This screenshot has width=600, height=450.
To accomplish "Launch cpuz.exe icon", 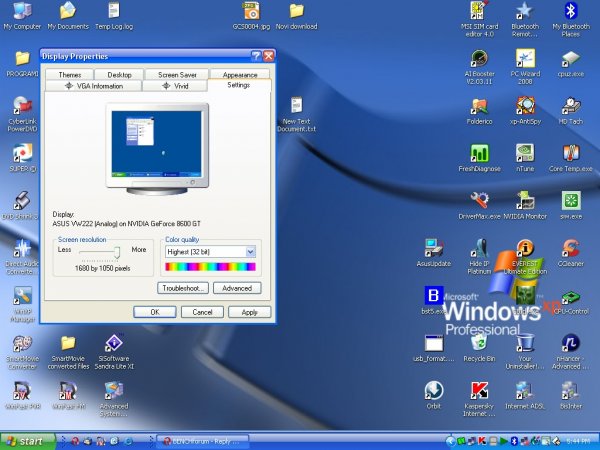I will (571, 64).
